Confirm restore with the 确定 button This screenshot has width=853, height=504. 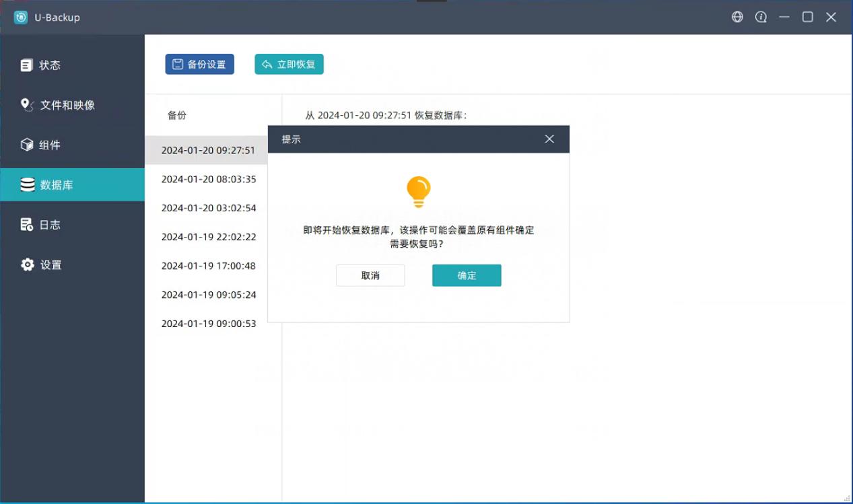(x=467, y=275)
